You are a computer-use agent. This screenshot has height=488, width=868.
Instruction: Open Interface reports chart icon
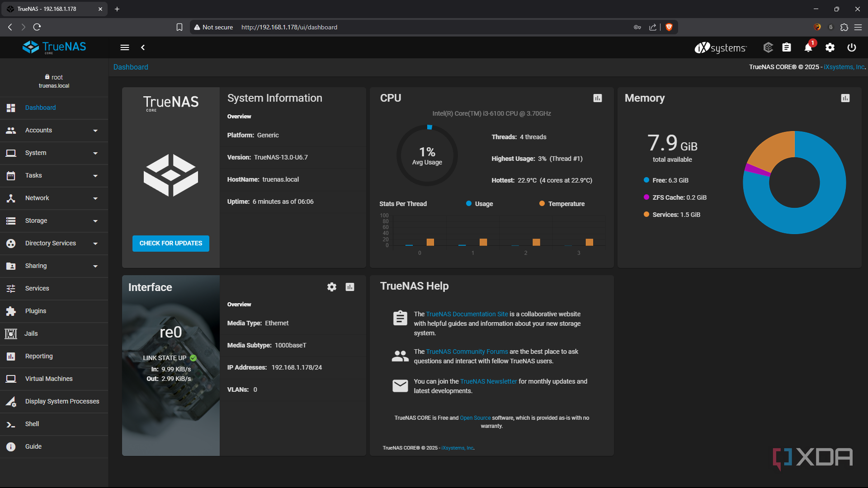pyautogui.click(x=350, y=287)
